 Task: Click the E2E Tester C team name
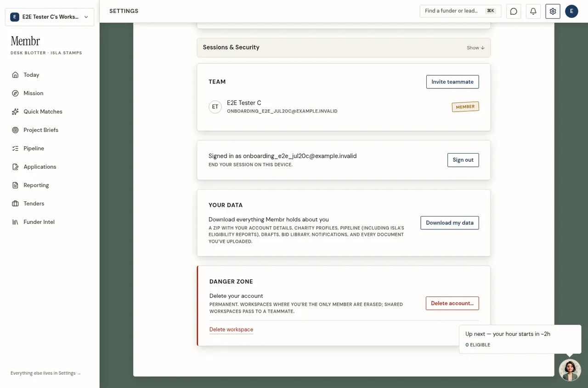[244, 103]
